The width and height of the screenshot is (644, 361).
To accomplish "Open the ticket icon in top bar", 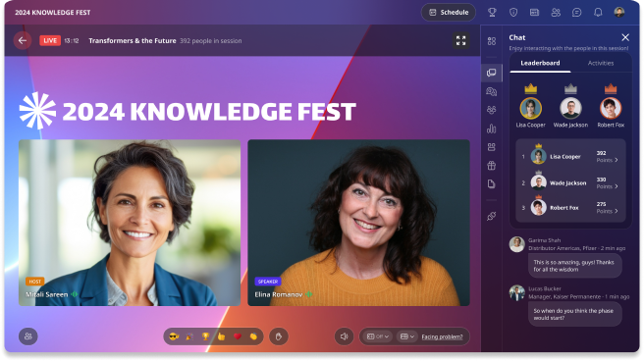I will (x=534, y=13).
